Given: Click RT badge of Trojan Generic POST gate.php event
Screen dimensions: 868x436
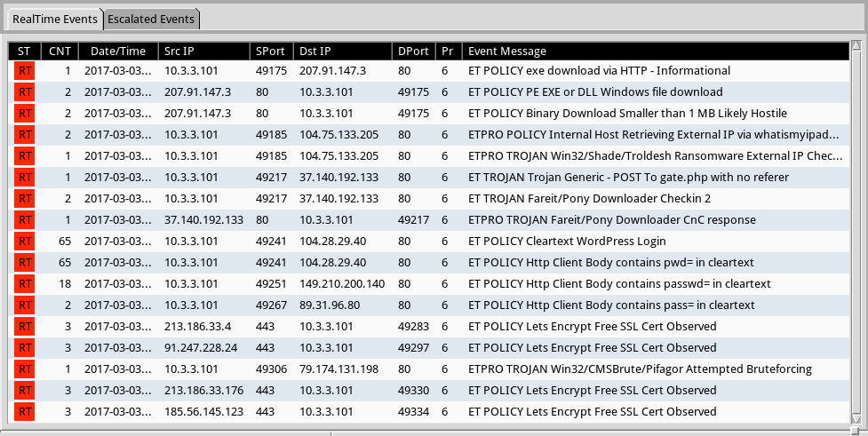Looking at the screenshot, I should (25, 178).
